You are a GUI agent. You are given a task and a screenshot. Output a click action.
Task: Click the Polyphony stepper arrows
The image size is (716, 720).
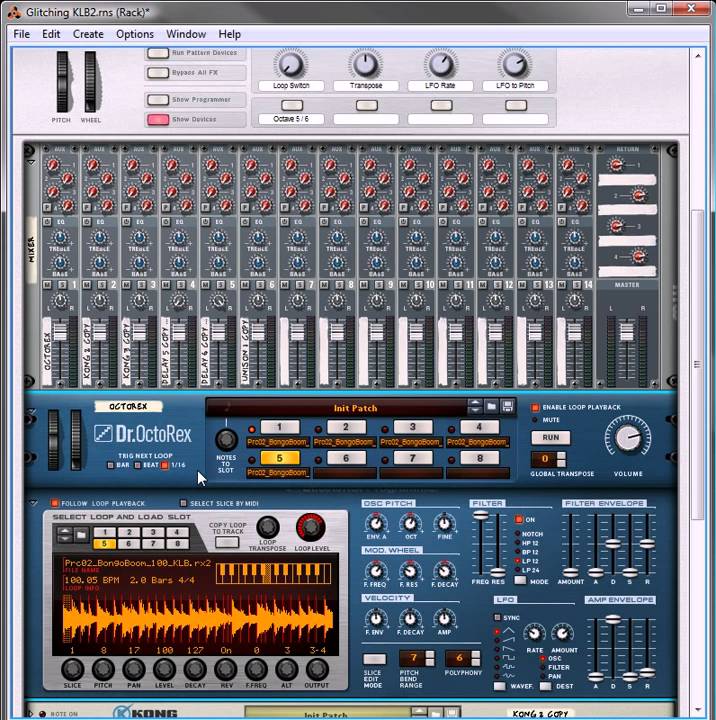(476, 658)
